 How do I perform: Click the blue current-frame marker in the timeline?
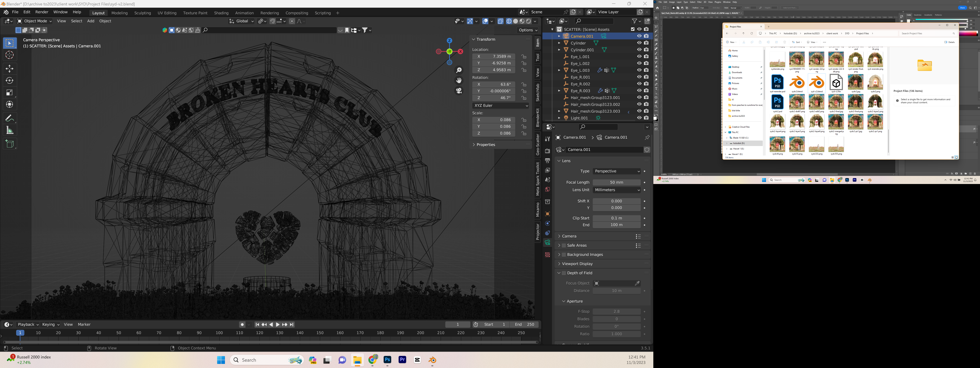click(x=20, y=333)
